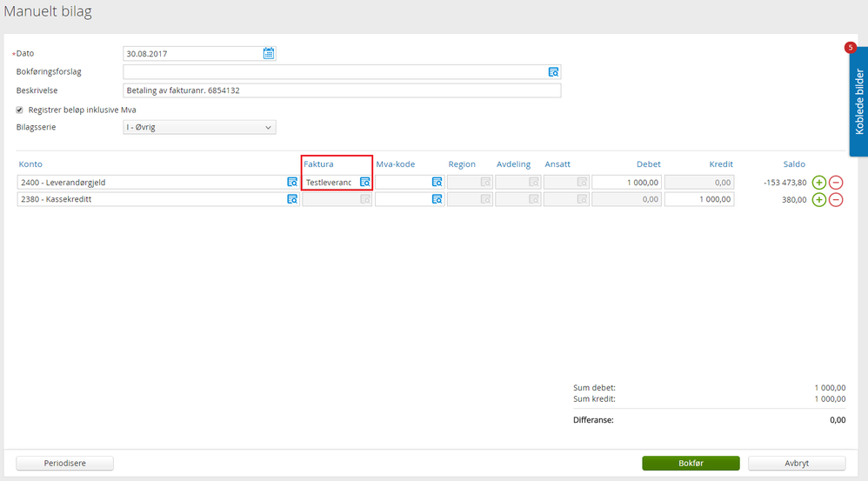Click the saldo value 380,00
This screenshot has height=481, width=868.
point(794,200)
